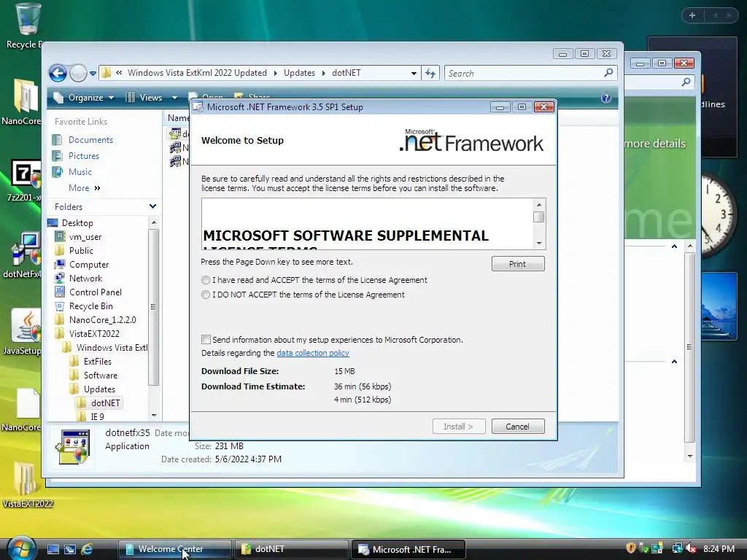This screenshot has width=747, height=560.
Task: Select vm_user in the folder tree
Action: [x=85, y=237]
